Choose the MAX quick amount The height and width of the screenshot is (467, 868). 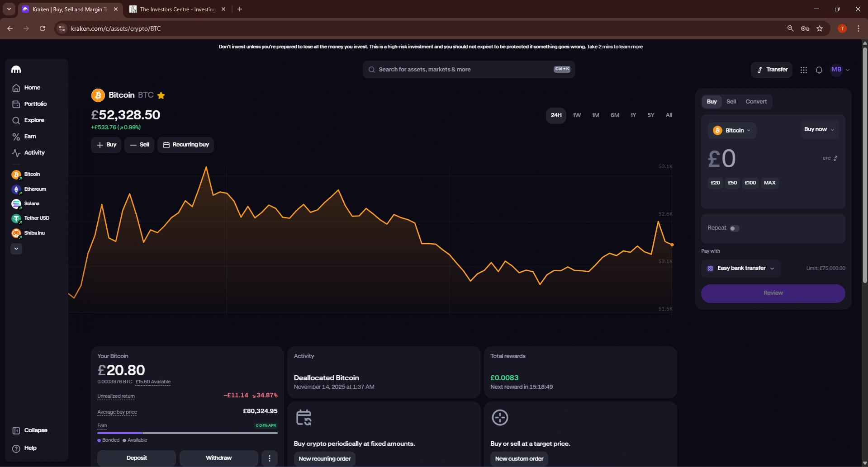(x=770, y=183)
